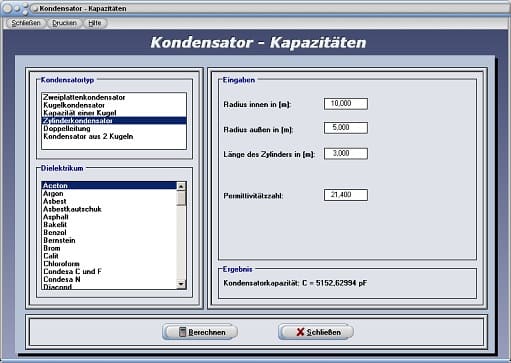Click the bottom Schließen button
The image size is (511, 363).
click(316, 332)
